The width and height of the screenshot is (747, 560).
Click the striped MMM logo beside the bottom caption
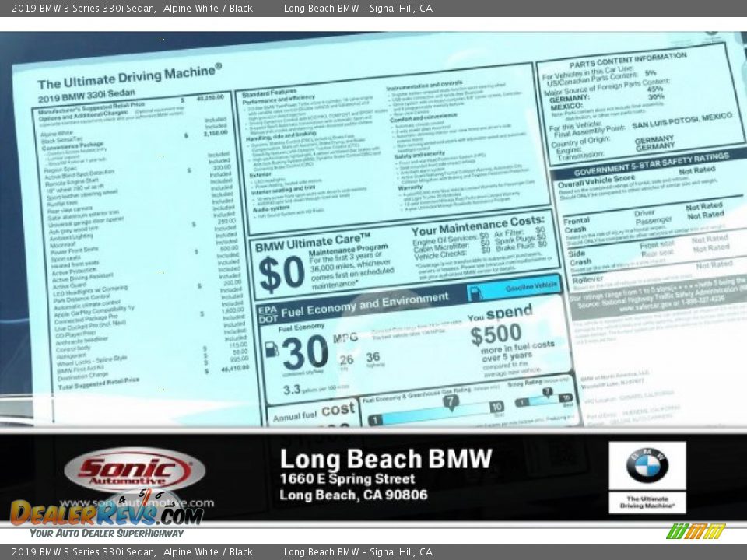pos(696,531)
